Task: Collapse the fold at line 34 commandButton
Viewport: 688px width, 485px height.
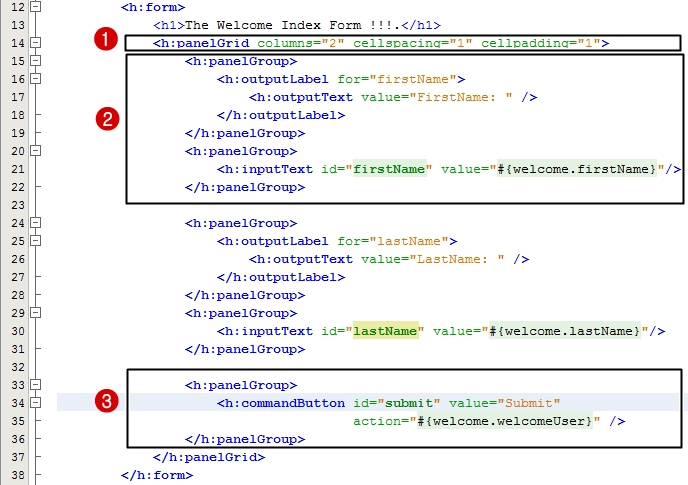Action: point(36,402)
